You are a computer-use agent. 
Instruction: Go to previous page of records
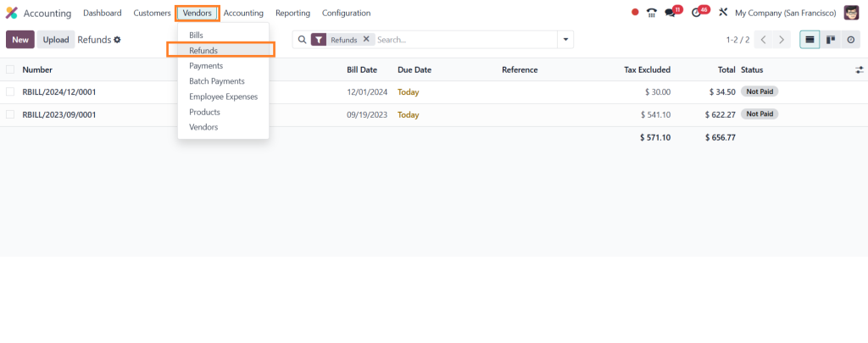[x=764, y=40]
